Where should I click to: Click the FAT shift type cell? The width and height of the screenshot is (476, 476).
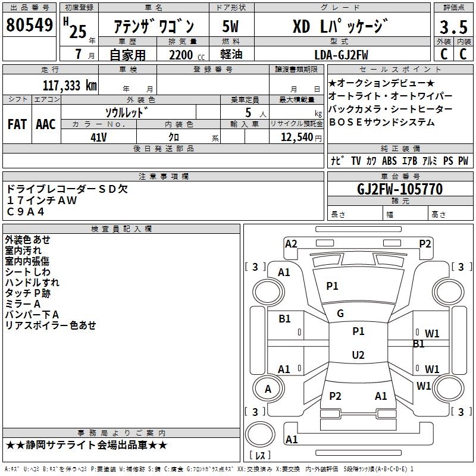[x=17, y=124]
